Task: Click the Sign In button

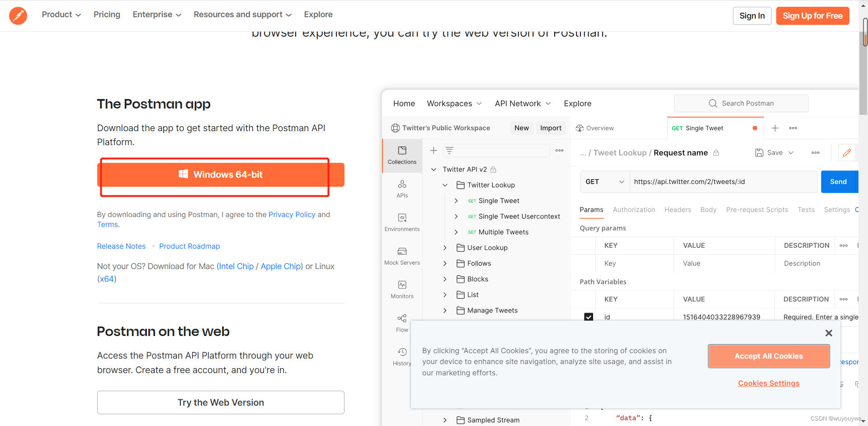Action: (752, 16)
